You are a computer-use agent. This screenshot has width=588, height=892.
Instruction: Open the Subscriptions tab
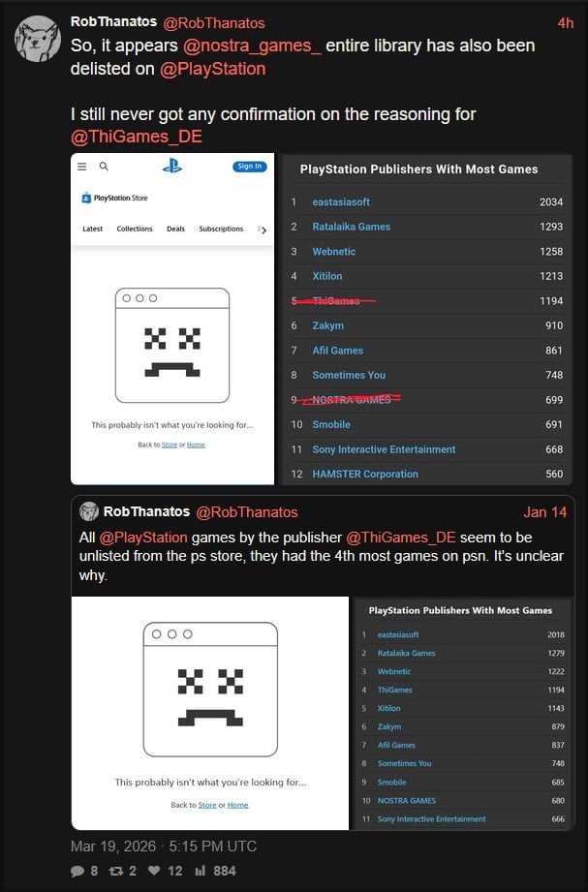[221, 229]
